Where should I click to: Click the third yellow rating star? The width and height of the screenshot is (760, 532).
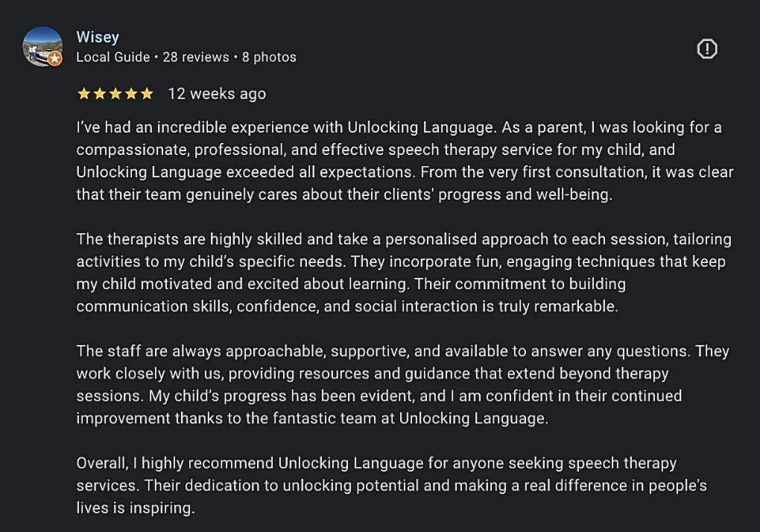115,94
